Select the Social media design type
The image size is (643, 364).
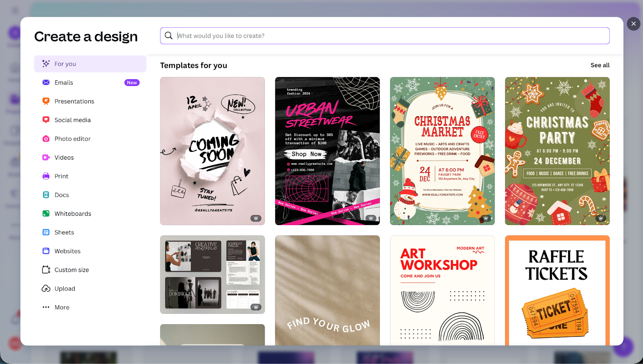(72, 120)
